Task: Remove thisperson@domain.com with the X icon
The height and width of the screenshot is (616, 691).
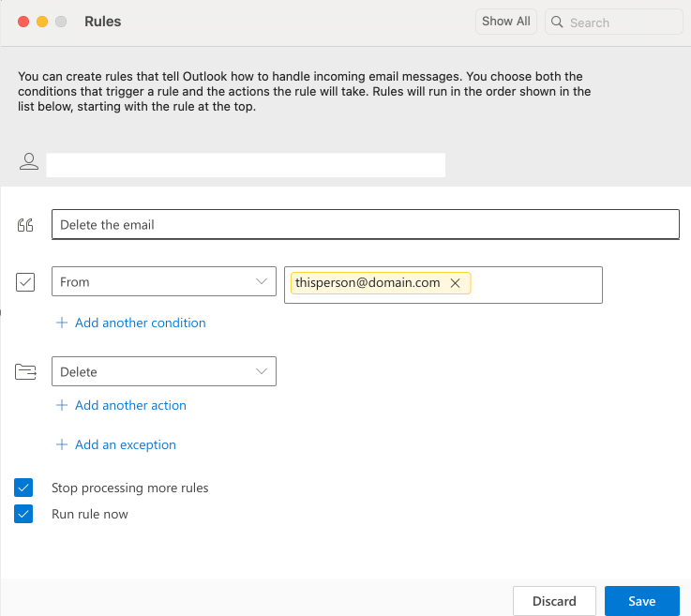Action: (x=456, y=283)
